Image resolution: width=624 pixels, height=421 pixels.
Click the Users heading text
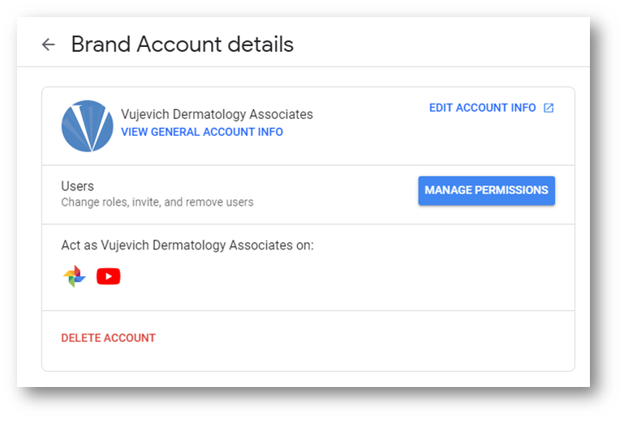point(77,186)
